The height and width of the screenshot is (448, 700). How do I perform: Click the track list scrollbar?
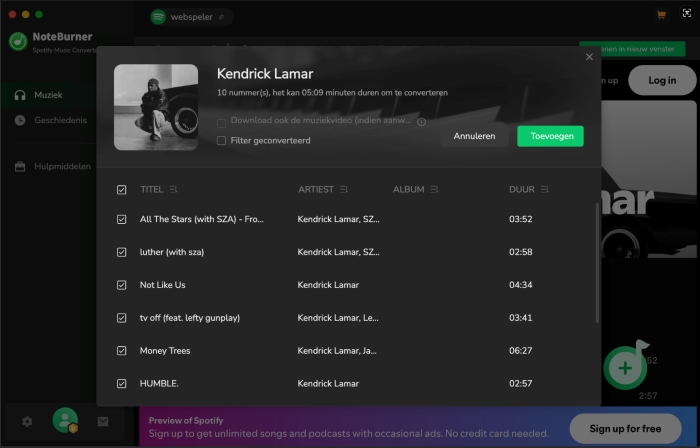[x=597, y=263]
